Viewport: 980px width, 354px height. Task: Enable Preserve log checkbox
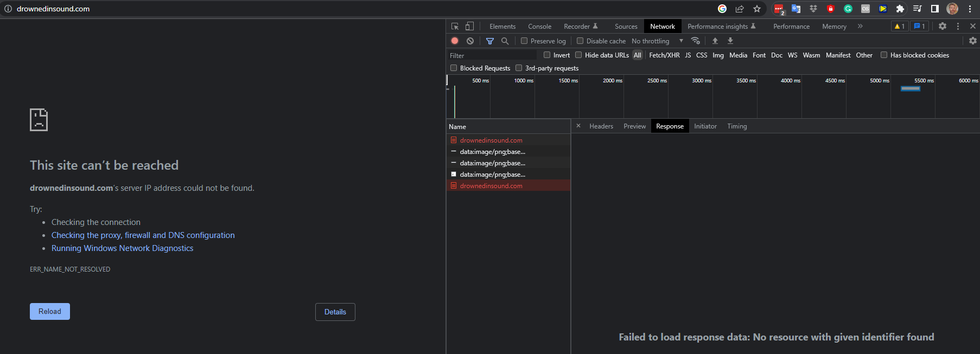coord(524,41)
